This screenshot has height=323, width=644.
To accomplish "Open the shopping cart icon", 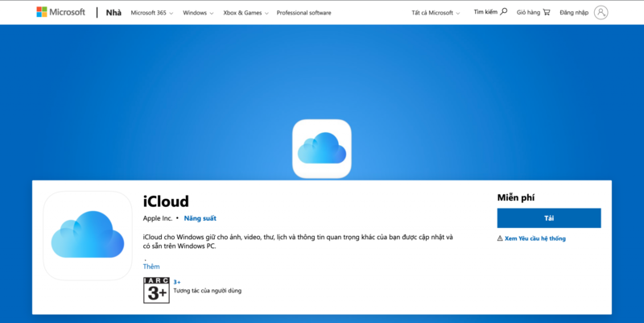I will [547, 12].
